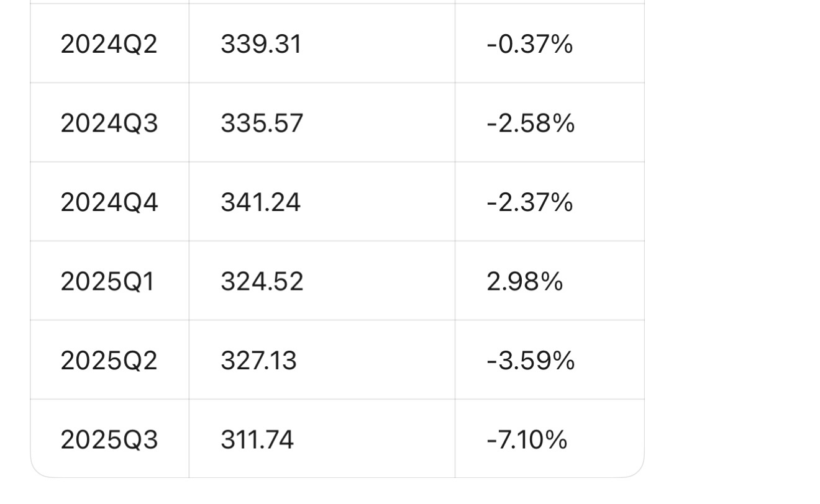
Task: Click the 2024Q2 quarter cell
Action: [x=109, y=45]
